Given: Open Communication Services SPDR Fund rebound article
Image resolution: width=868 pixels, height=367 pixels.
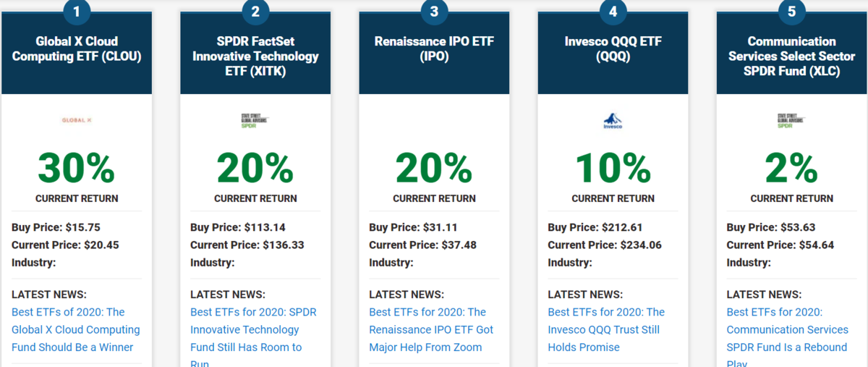Looking at the screenshot, I should click(787, 338).
